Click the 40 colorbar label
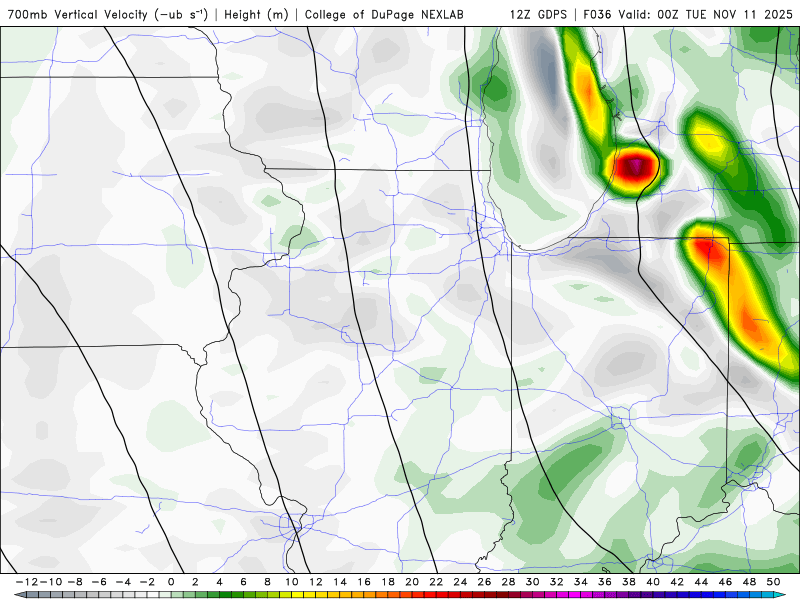 [653, 582]
